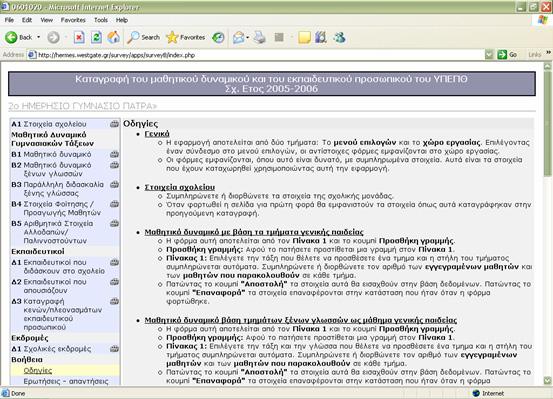Open the File menu
The height and width of the screenshot is (399, 553).
pyautogui.click(x=9, y=20)
